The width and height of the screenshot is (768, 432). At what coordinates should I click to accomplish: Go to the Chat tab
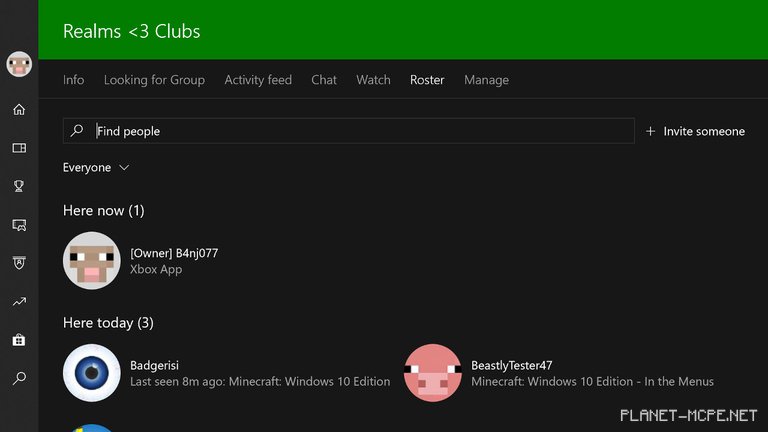pos(324,80)
